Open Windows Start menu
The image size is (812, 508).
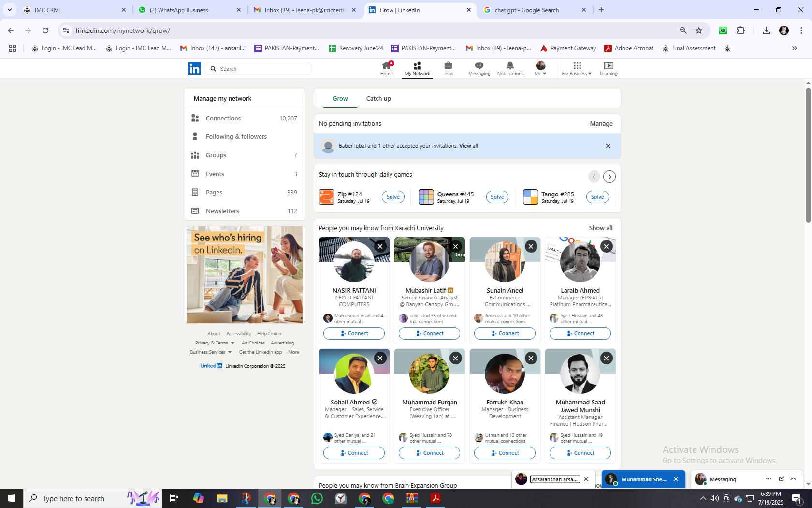tap(12, 498)
